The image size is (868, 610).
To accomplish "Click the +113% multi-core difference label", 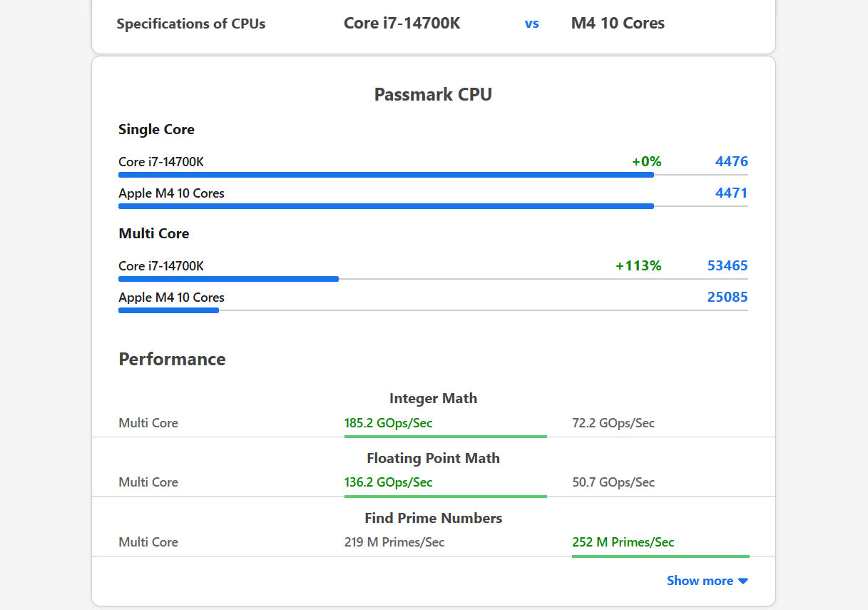I will (638, 266).
